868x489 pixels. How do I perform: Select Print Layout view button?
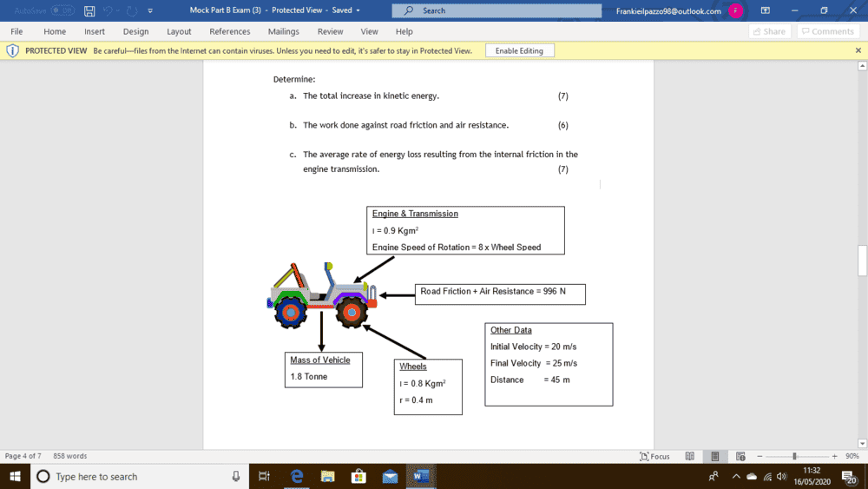click(714, 456)
